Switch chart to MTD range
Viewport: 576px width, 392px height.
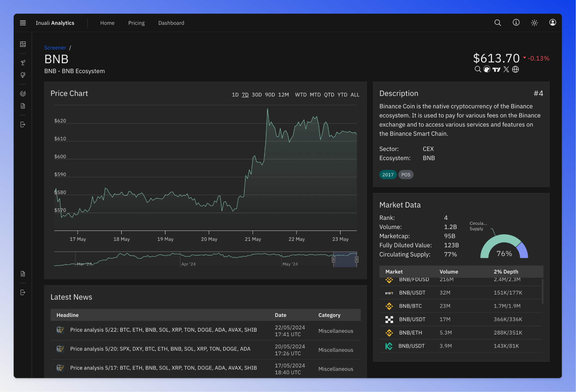pyautogui.click(x=315, y=95)
